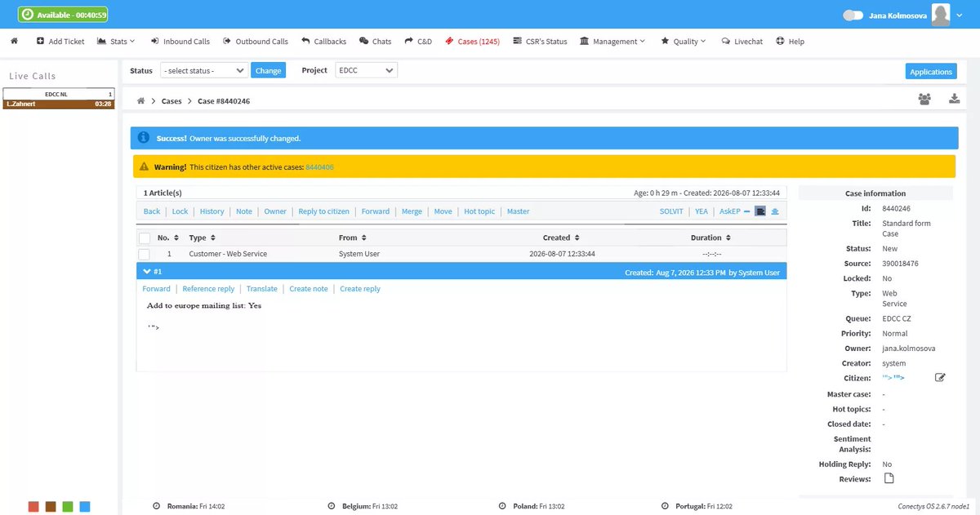Screen dimensions: 980x515
Task: Click the Change status button
Action: click(x=268, y=70)
